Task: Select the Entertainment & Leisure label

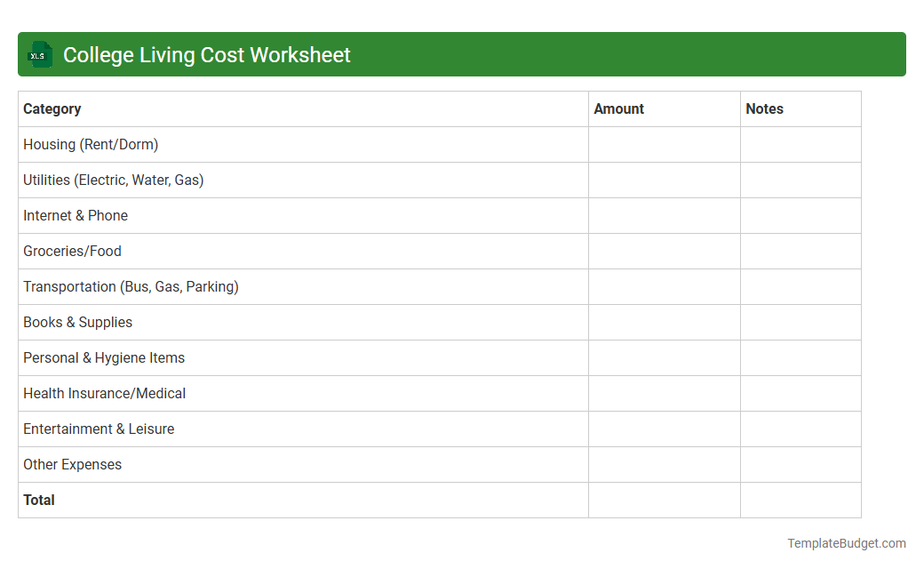Action: [x=99, y=429]
